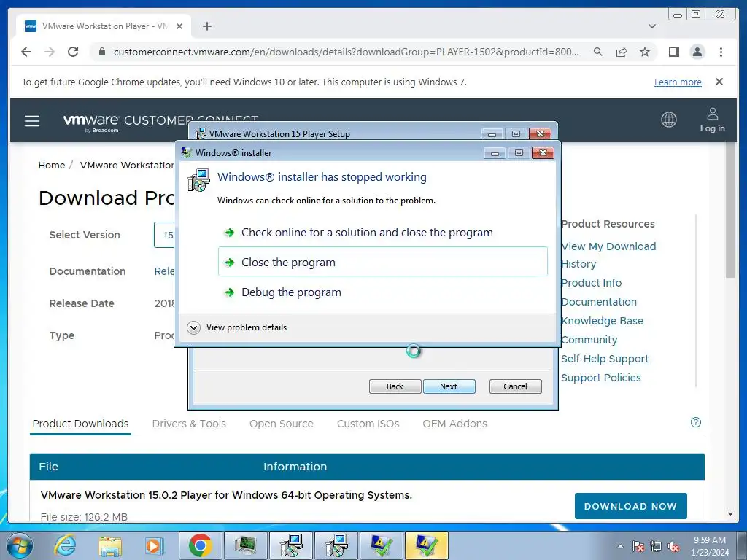
Task: Open the Self-Help Support link
Action: point(605,359)
